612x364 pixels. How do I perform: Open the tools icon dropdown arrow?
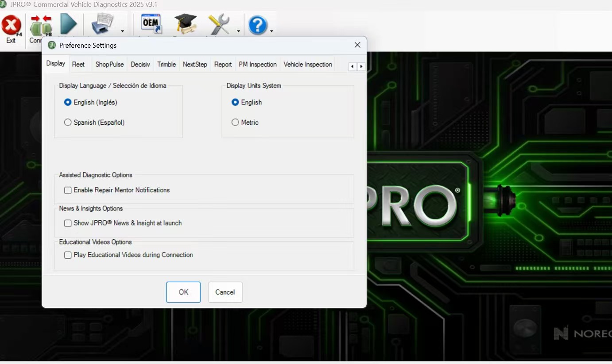[238, 31]
